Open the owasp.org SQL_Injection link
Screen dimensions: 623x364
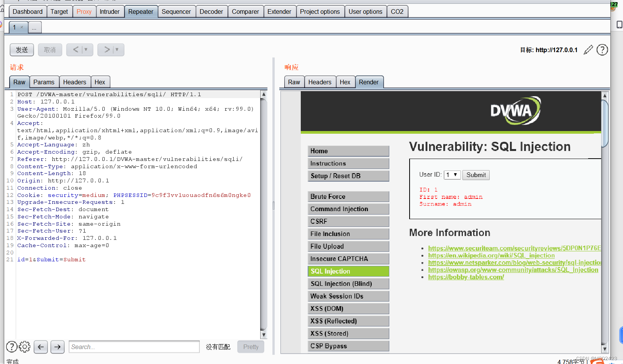tap(513, 270)
